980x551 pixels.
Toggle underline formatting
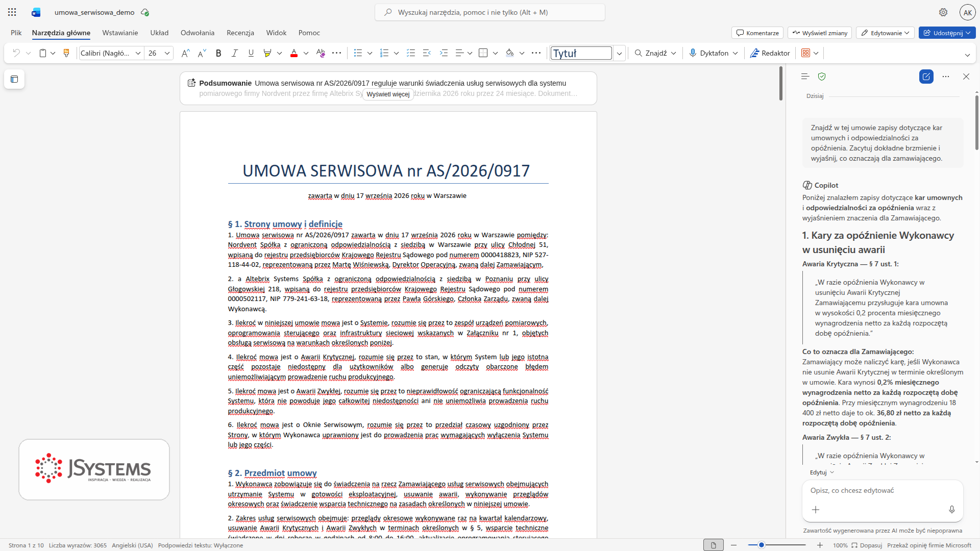click(x=251, y=53)
